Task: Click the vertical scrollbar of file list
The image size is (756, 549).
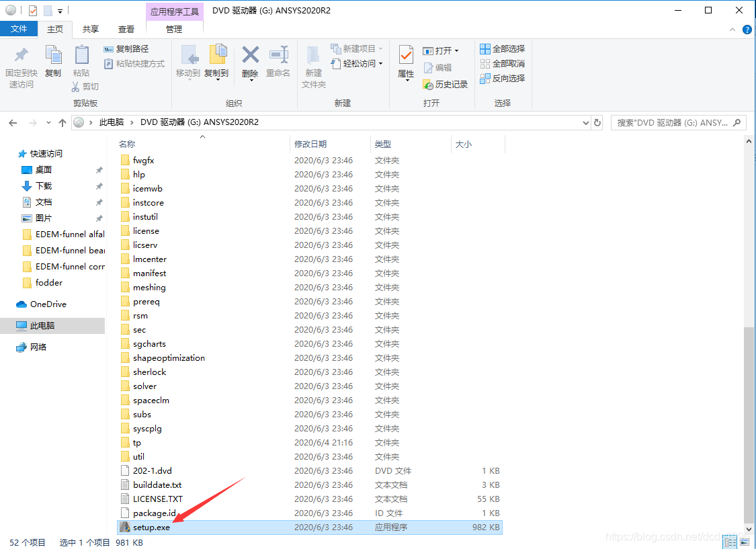Action: 750,423
